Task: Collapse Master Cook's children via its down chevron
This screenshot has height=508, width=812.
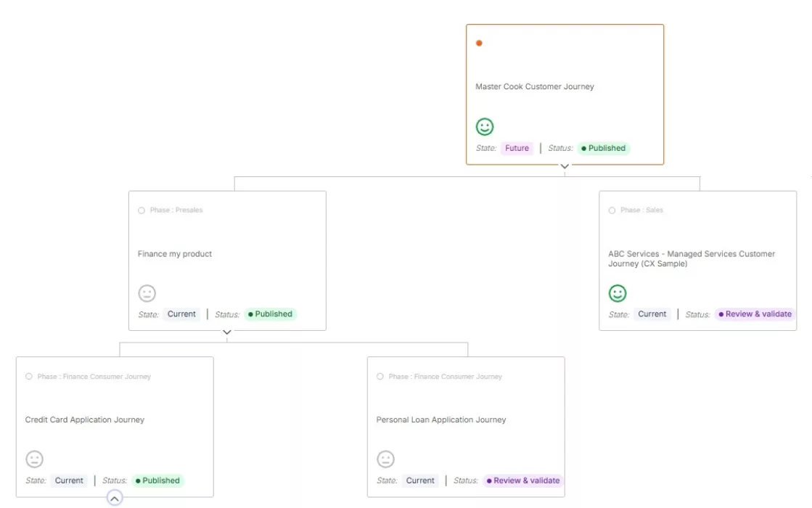Action: click(x=565, y=165)
